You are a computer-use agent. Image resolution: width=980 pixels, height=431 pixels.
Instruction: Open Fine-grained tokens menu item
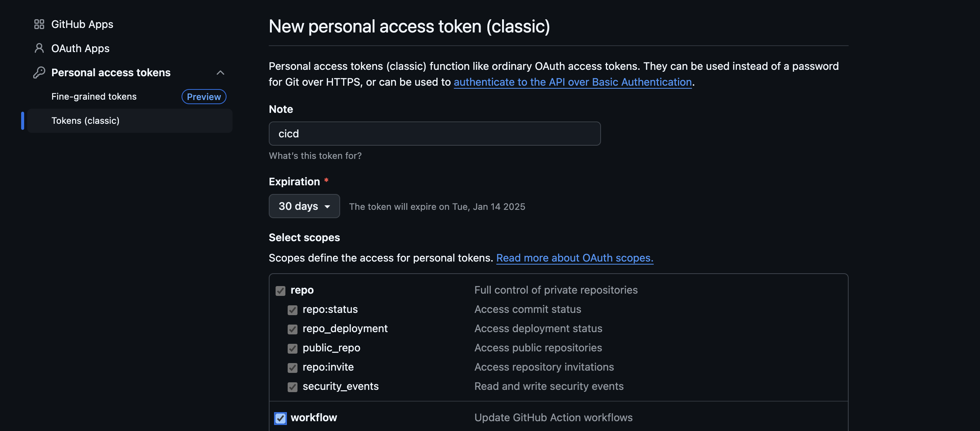94,97
